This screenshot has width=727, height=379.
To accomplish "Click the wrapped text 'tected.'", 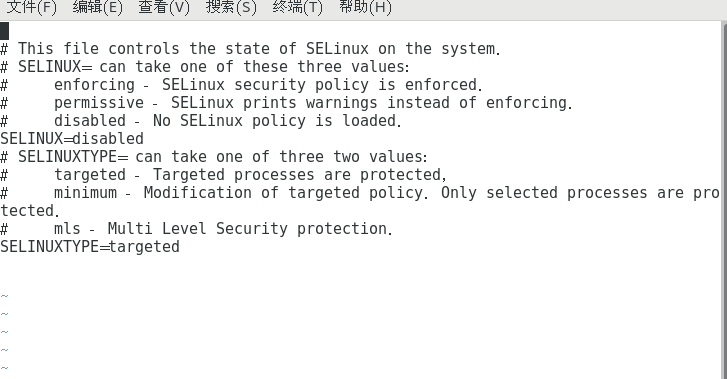I will [30, 211].
